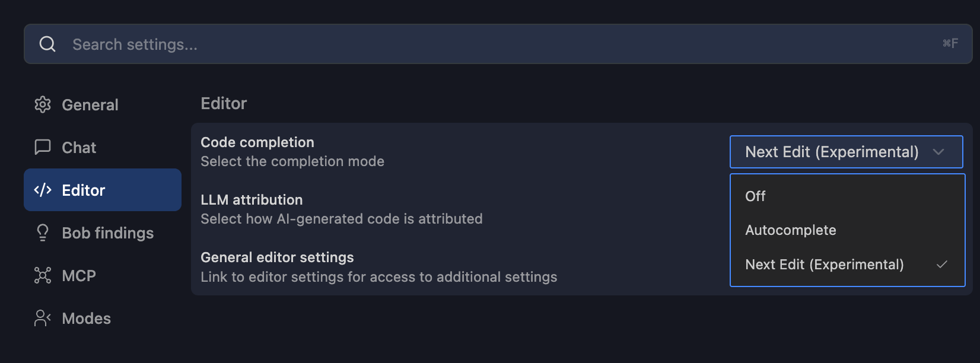The image size is (980, 363).
Task: Switch to the Chat settings tab
Action: point(79,148)
